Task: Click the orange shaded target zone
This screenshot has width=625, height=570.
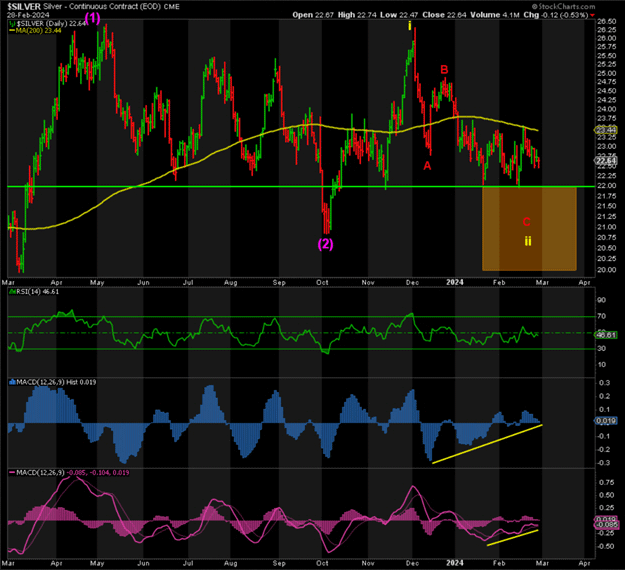Action: click(x=529, y=228)
